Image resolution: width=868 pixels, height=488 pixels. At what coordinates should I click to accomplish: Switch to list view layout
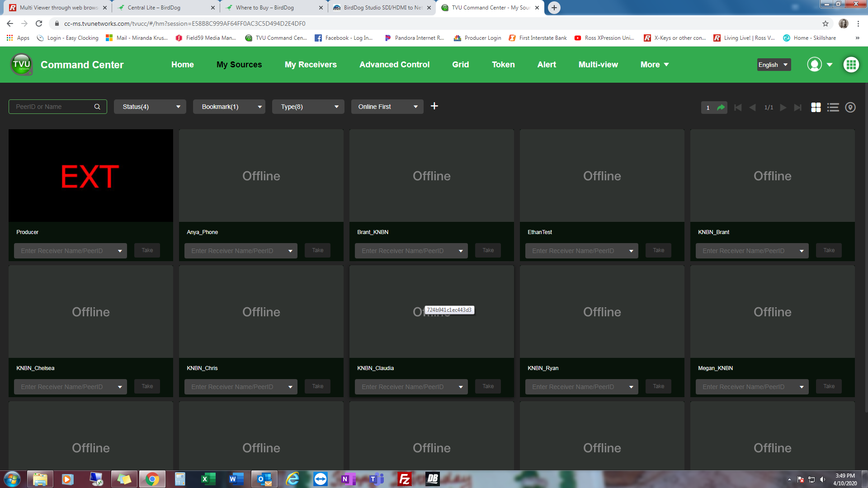coord(833,108)
